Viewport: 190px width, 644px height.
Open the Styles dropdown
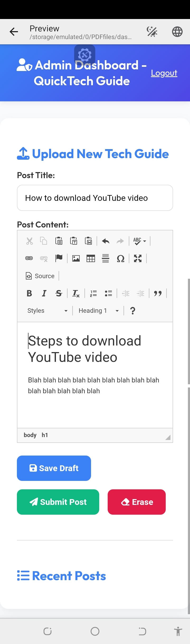47,311
